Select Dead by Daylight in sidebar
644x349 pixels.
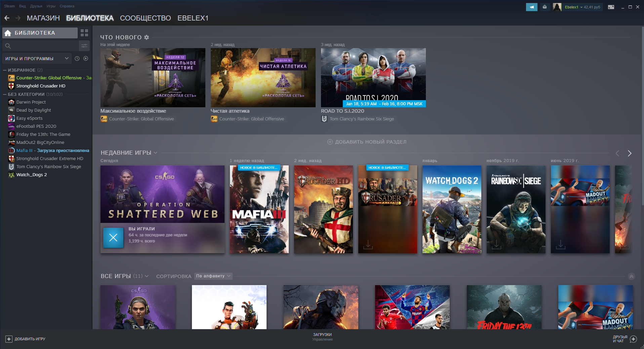(x=34, y=110)
